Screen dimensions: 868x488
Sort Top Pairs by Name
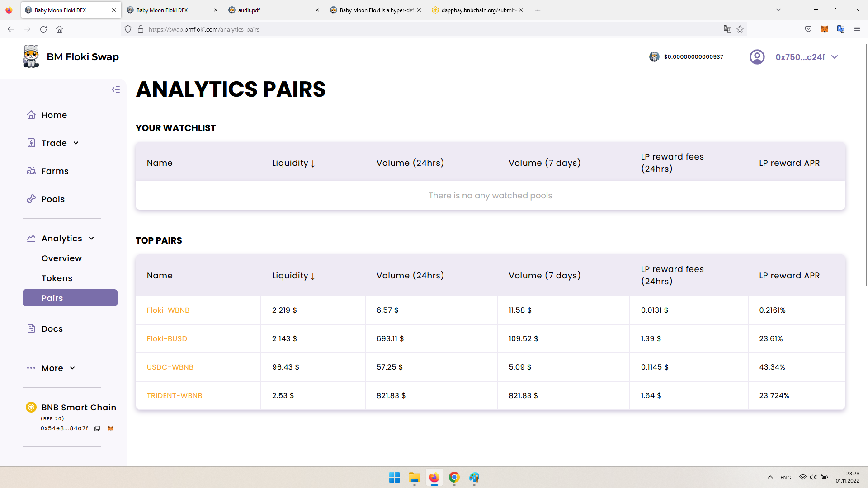click(x=160, y=276)
